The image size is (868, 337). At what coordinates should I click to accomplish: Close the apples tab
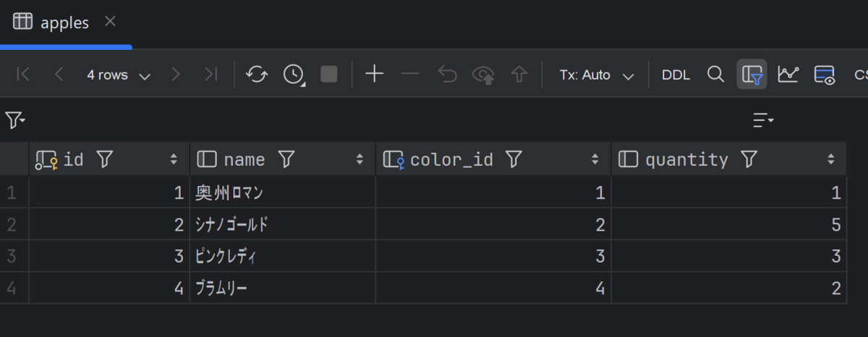coord(110,22)
